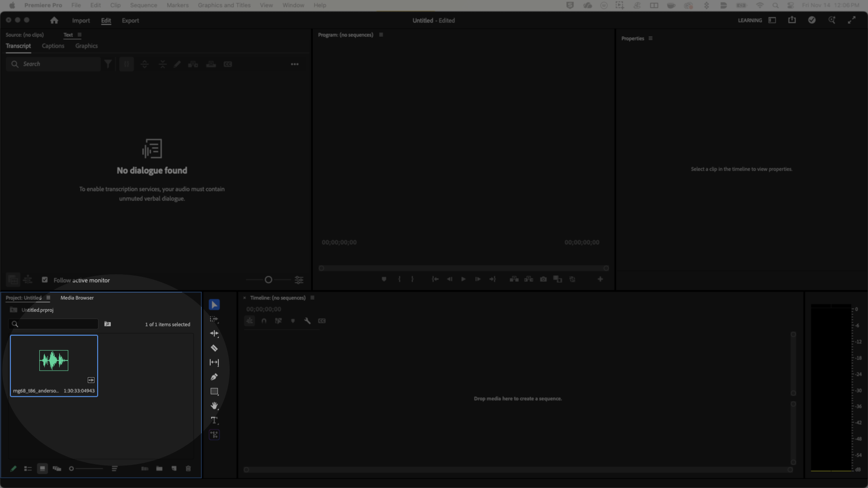Select the Hand tool
Screen dimensions: 868x488
[x=214, y=406]
